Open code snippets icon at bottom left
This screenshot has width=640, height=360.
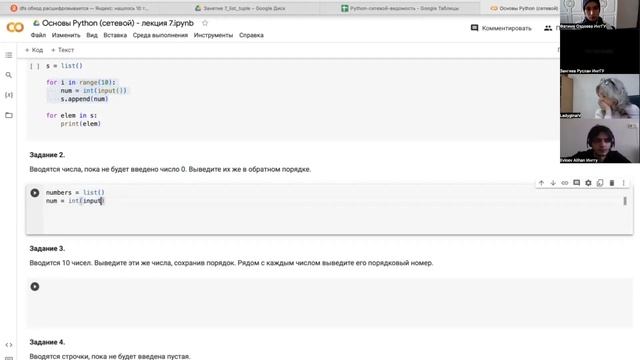point(9,345)
